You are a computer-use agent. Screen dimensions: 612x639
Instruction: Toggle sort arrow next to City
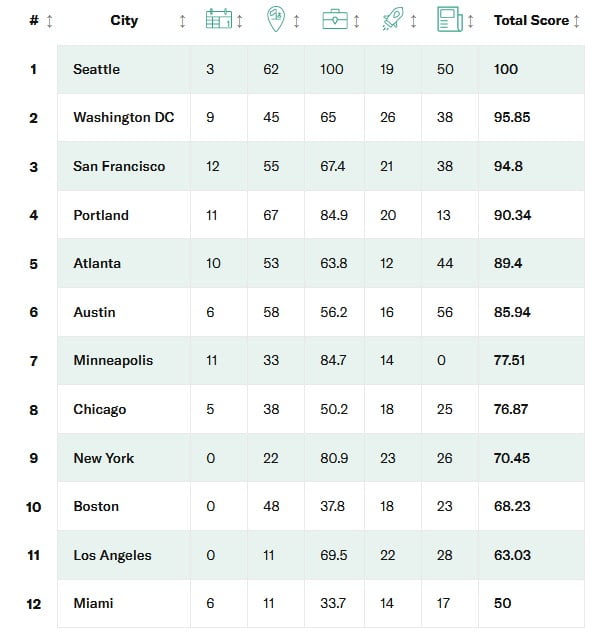pyautogui.click(x=182, y=21)
